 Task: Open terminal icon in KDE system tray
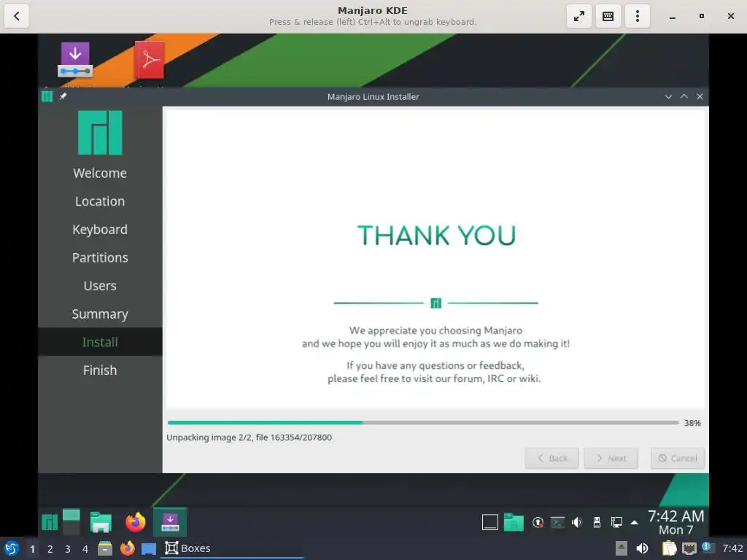[x=557, y=522]
